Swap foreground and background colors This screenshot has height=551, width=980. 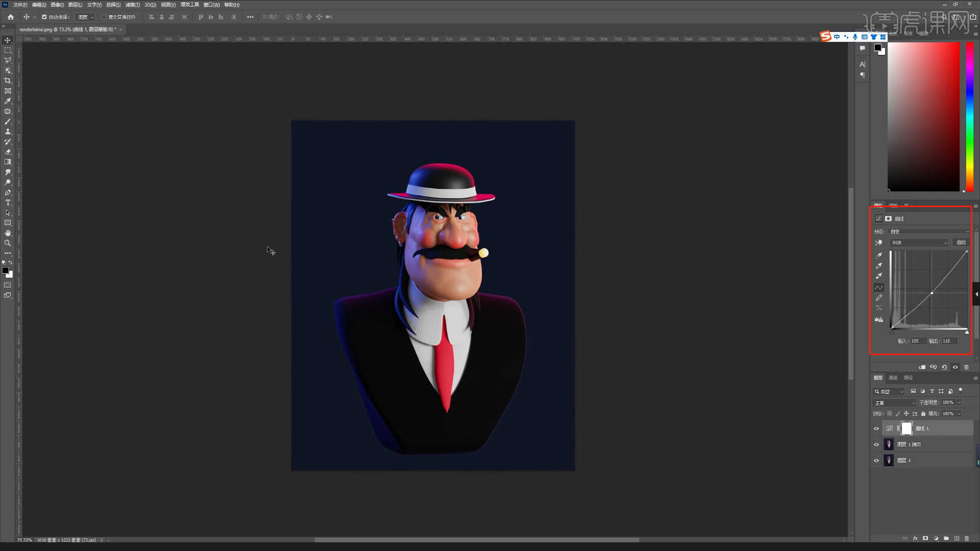tap(10, 263)
